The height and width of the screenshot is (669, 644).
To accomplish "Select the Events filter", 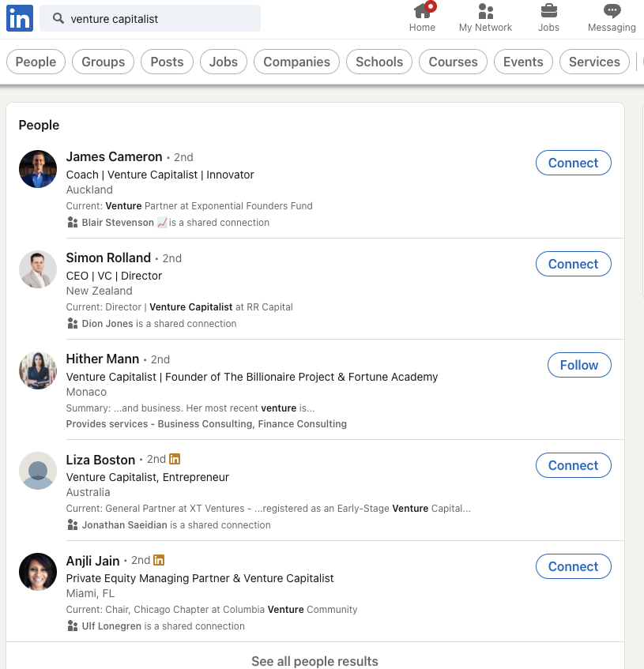I will 522,61.
